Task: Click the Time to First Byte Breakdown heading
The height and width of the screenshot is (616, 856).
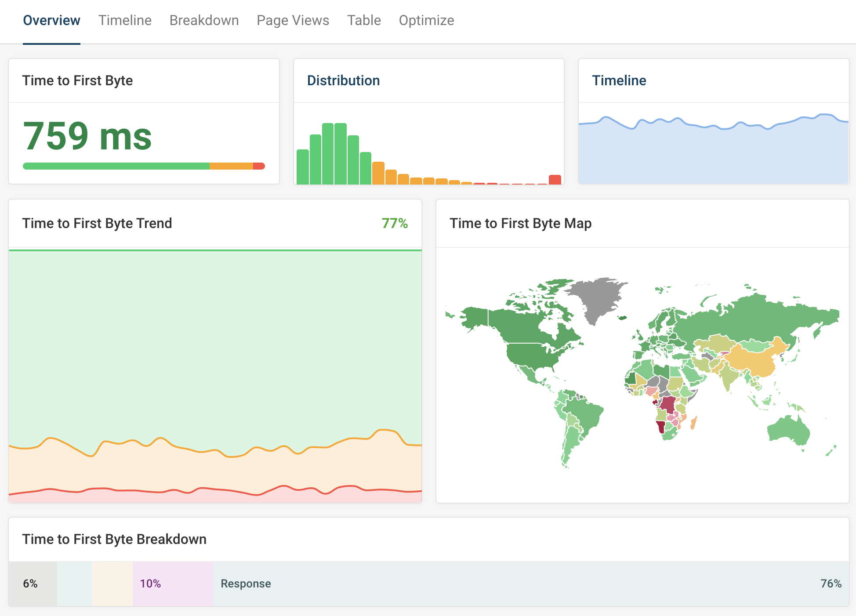Action: coord(114,539)
